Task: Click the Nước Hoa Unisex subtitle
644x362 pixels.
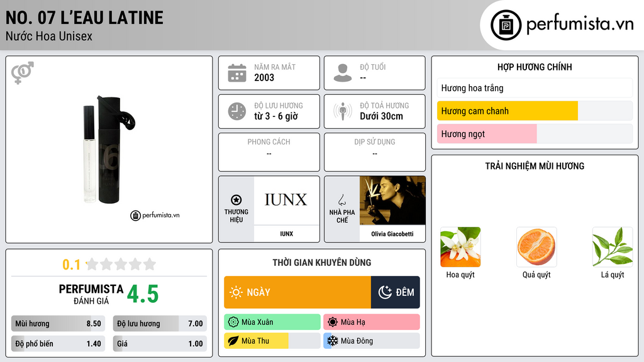Action: [x=49, y=36]
